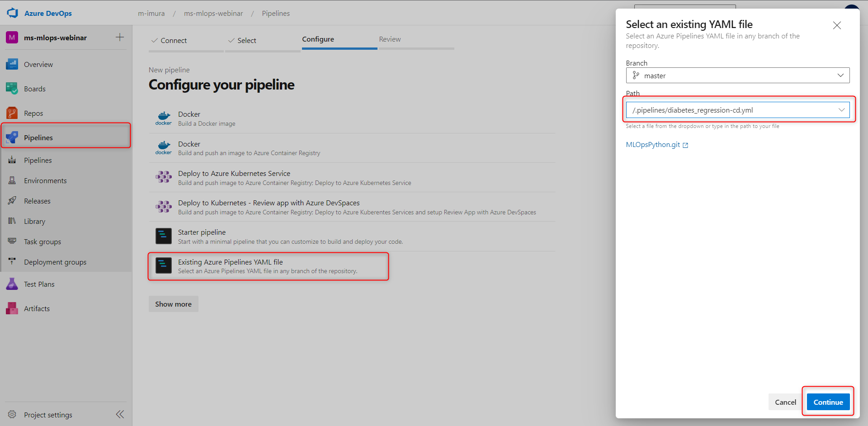
Task: Select Deploy to Azure Kubernetes Service option
Action: point(352,177)
